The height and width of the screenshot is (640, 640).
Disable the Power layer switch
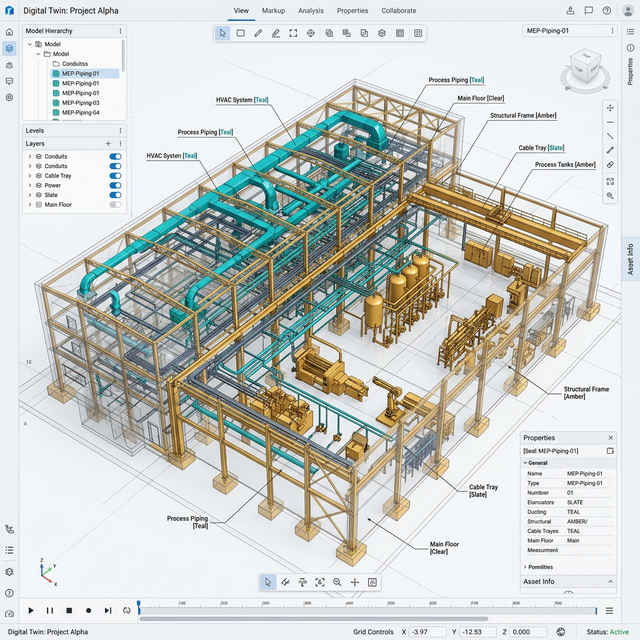tap(115, 186)
